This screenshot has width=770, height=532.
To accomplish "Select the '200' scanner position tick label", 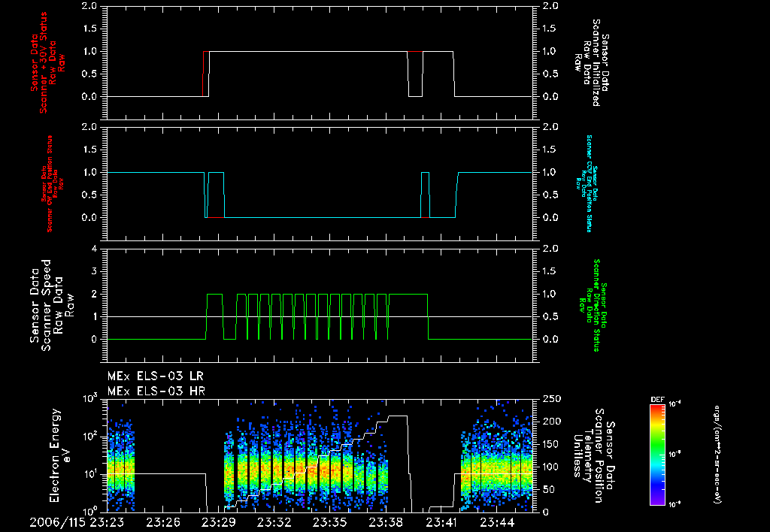I will point(553,422).
